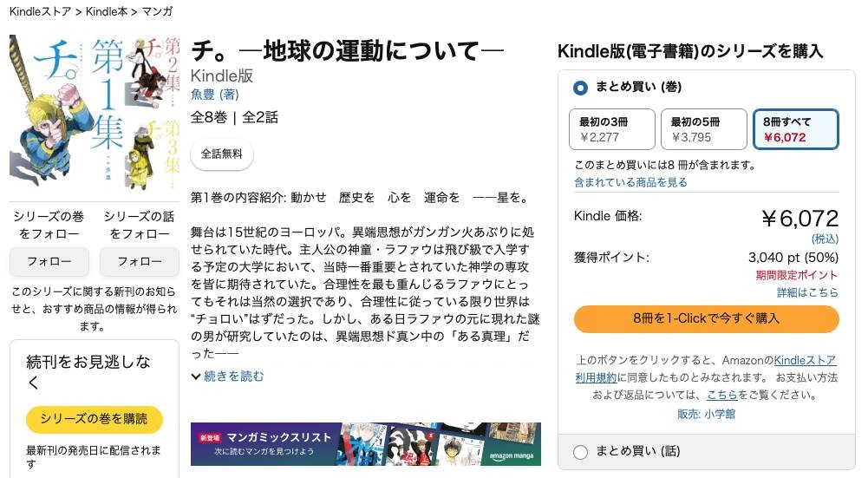Open the Kindle本 breadcrumb
This screenshot has height=478, width=868.
(107, 11)
